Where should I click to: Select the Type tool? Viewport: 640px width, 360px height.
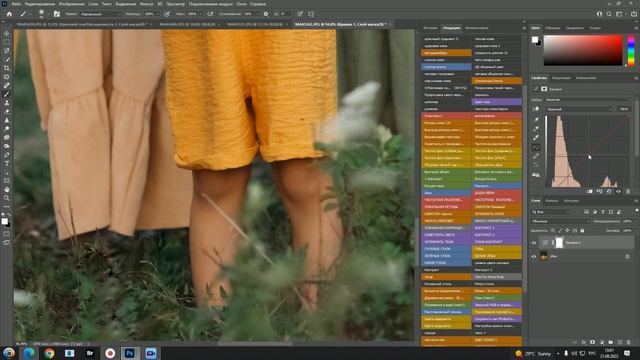point(7,163)
